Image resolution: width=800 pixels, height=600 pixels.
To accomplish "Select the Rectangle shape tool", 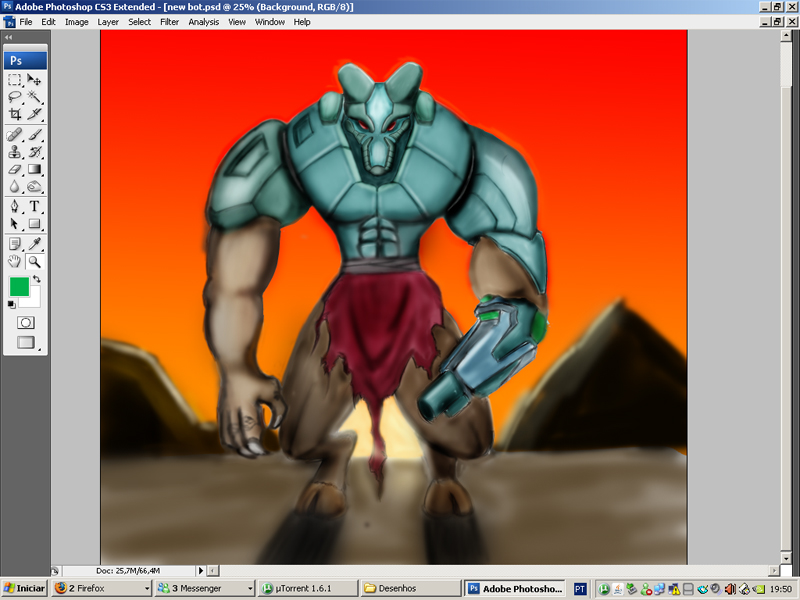I will (x=34, y=223).
